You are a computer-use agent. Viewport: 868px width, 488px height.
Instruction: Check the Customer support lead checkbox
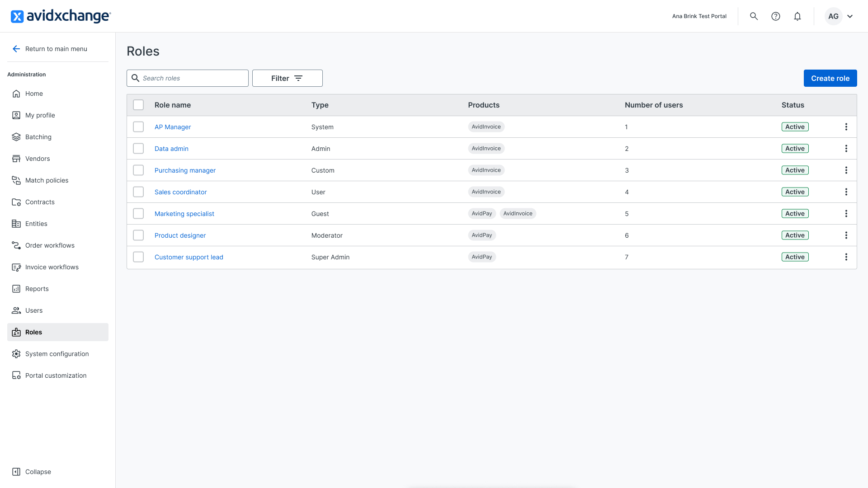pyautogui.click(x=138, y=257)
